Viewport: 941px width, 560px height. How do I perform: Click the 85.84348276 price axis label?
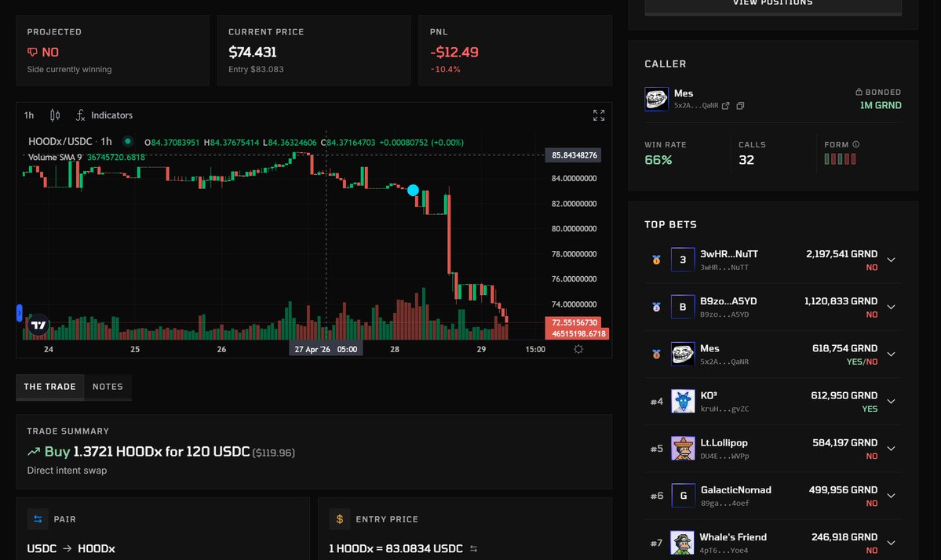(574, 155)
